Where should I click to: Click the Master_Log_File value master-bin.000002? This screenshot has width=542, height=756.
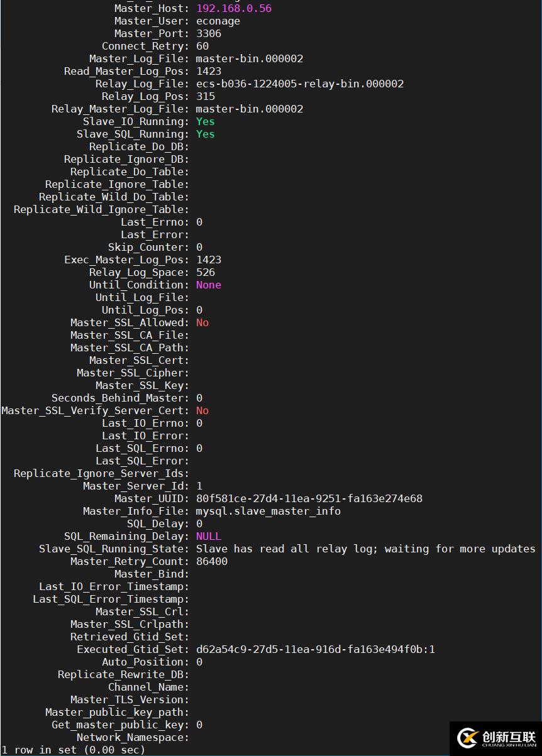click(x=250, y=58)
